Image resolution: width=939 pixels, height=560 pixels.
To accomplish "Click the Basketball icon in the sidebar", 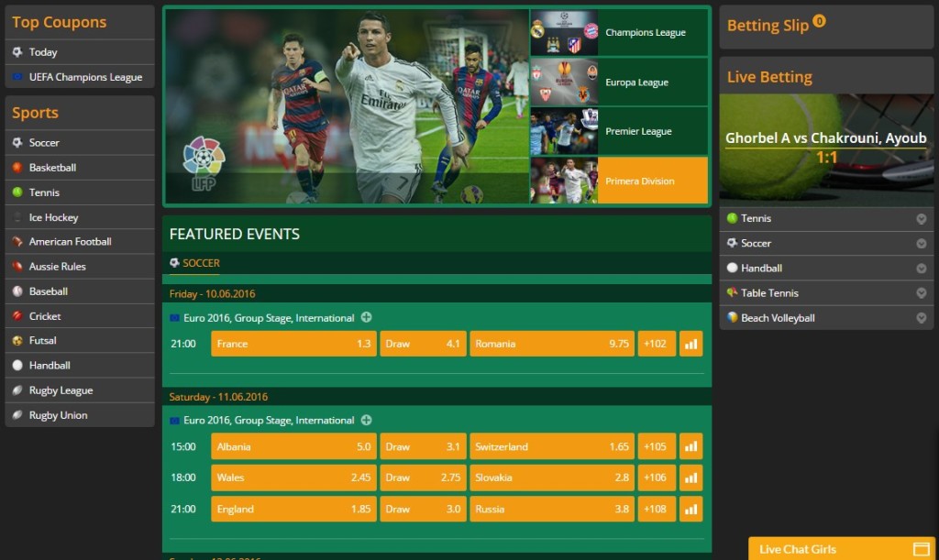I will pyautogui.click(x=17, y=168).
